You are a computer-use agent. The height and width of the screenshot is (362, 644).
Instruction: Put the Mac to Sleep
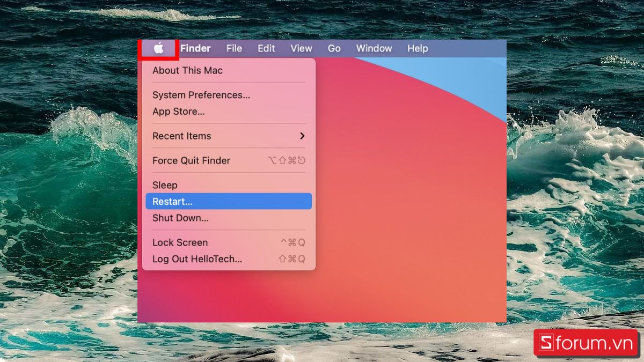(165, 185)
